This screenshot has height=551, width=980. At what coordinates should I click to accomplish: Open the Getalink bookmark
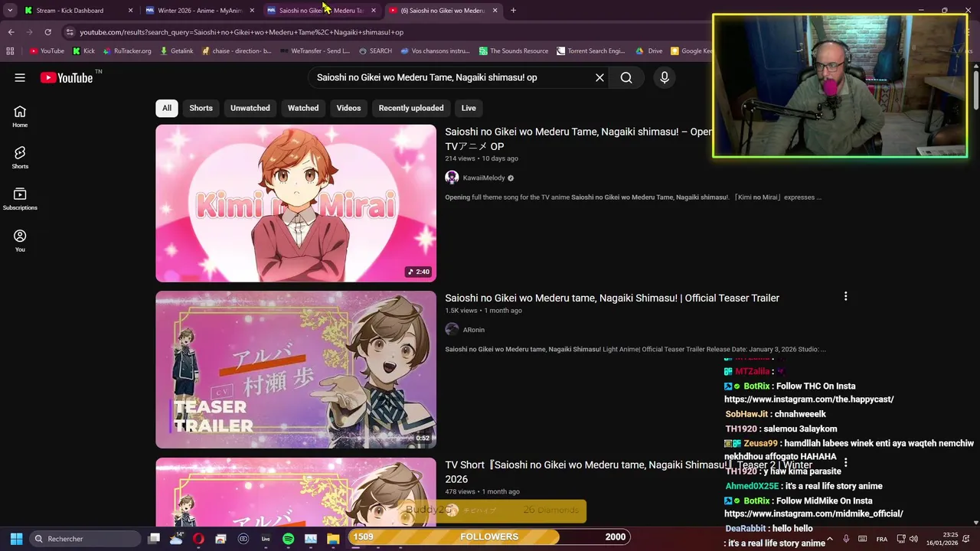point(176,51)
